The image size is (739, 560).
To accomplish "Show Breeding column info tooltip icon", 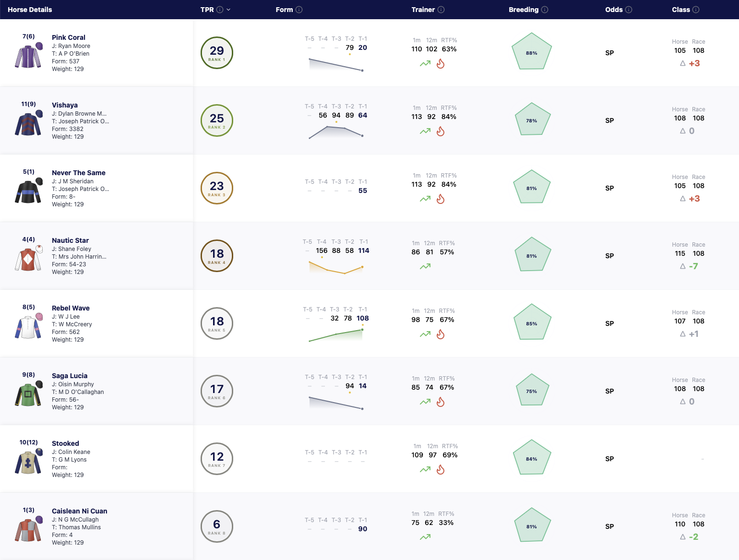I will pos(545,10).
